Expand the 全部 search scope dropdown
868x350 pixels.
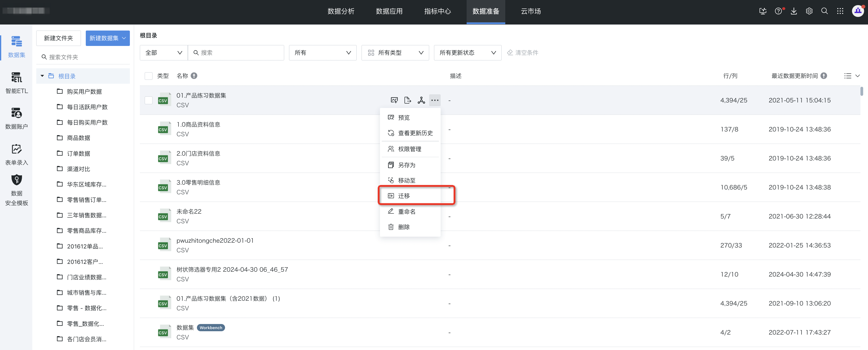click(163, 53)
